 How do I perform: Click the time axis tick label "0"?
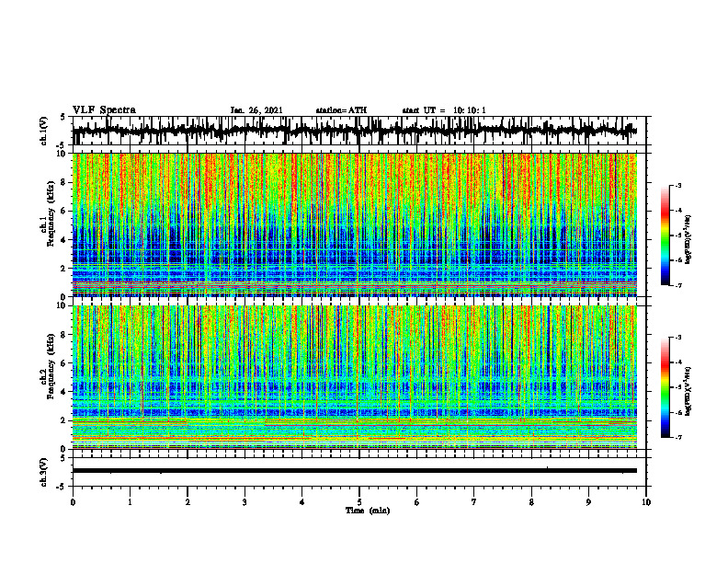(x=73, y=502)
